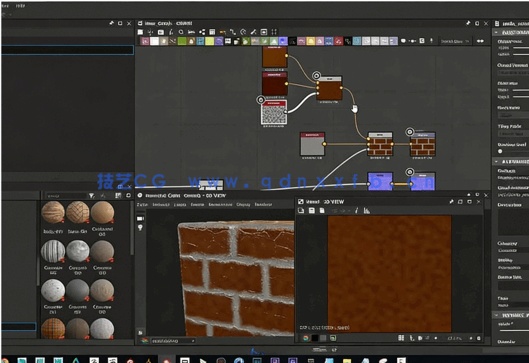Open the search filter dropdown in graph toolbar
Screen dimensions: 529x363
tap(455, 41)
